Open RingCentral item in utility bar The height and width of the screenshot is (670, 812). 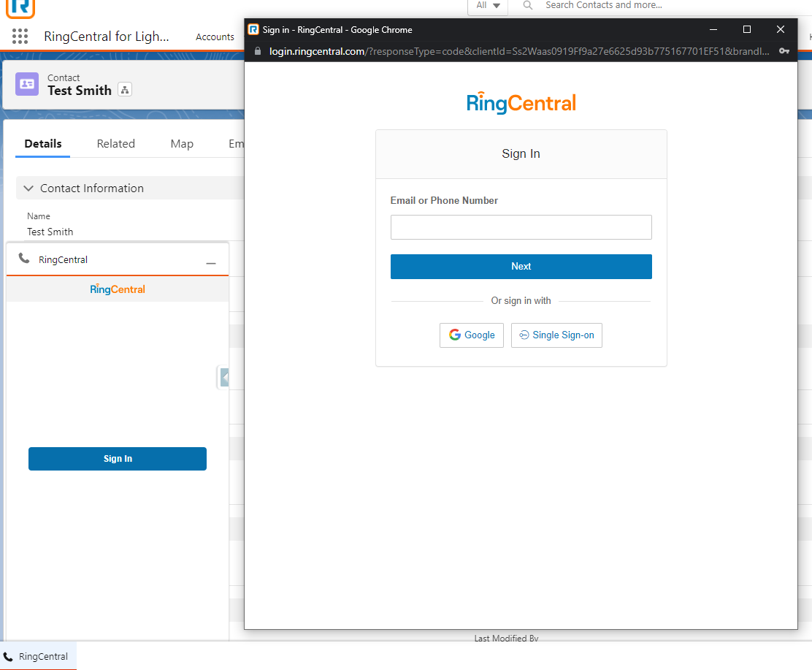click(x=38, y=656)
